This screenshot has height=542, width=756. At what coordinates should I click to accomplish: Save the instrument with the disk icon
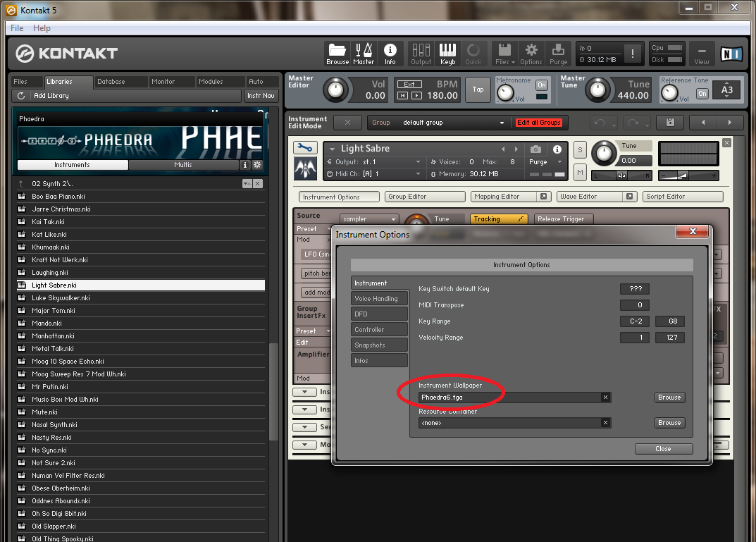(670, 123)
